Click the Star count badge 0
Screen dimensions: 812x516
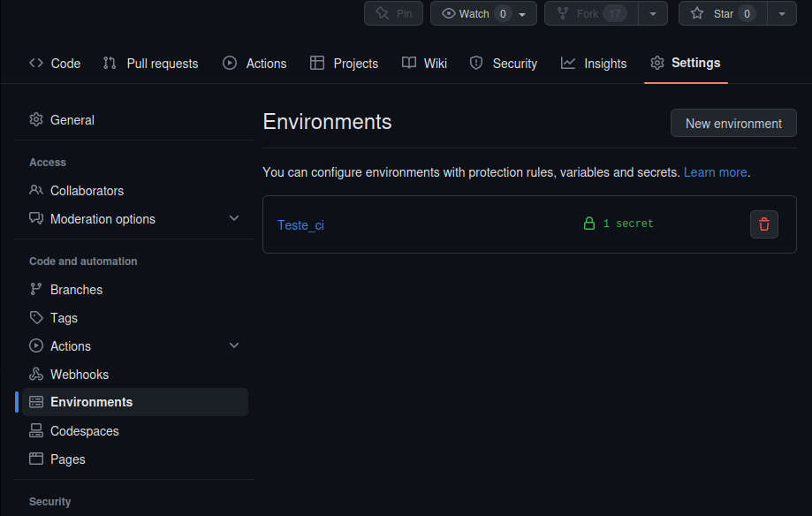tap(747, 14)
